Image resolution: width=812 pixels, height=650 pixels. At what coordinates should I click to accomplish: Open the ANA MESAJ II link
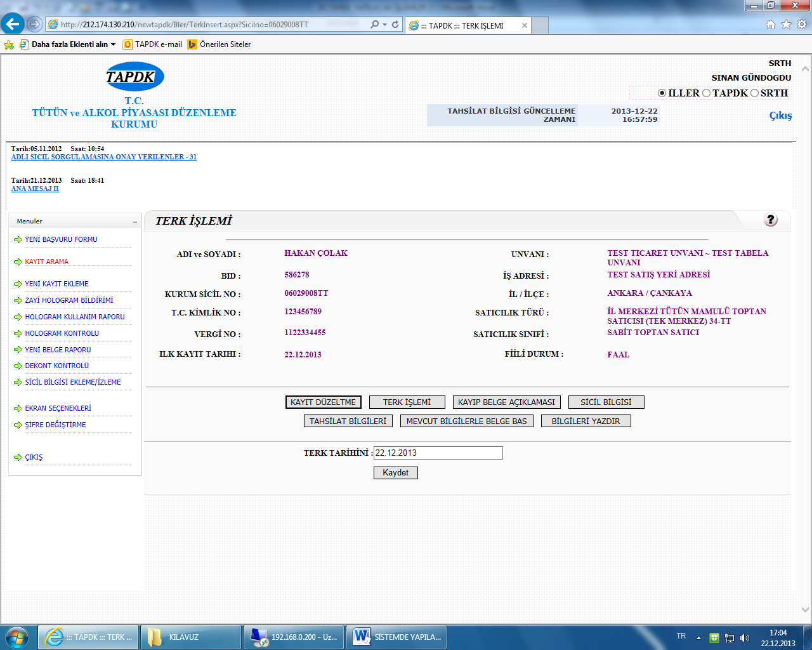tap(35, 189)
